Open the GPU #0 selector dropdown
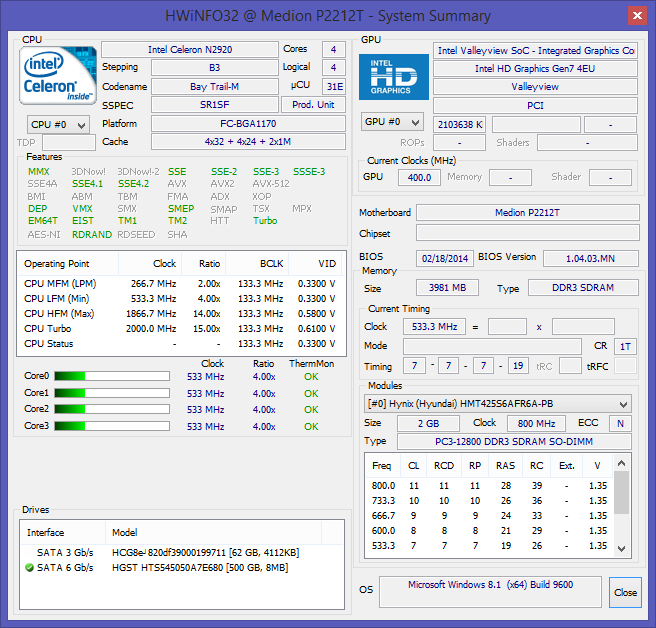 (x=392, y=122)
